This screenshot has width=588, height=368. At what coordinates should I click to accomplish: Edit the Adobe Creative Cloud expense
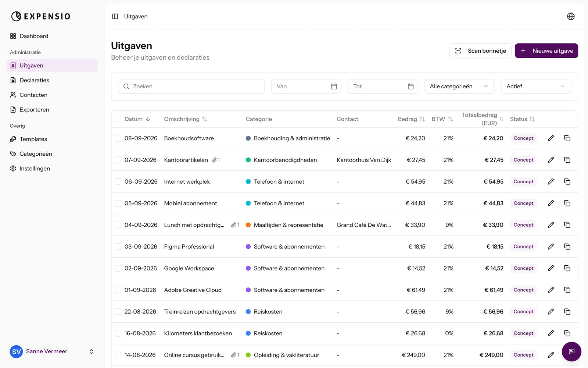(551, 290)
